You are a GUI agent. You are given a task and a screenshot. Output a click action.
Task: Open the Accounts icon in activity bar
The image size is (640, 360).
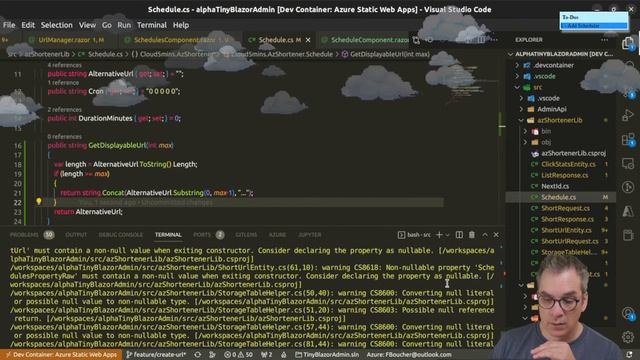pos(628,313)
